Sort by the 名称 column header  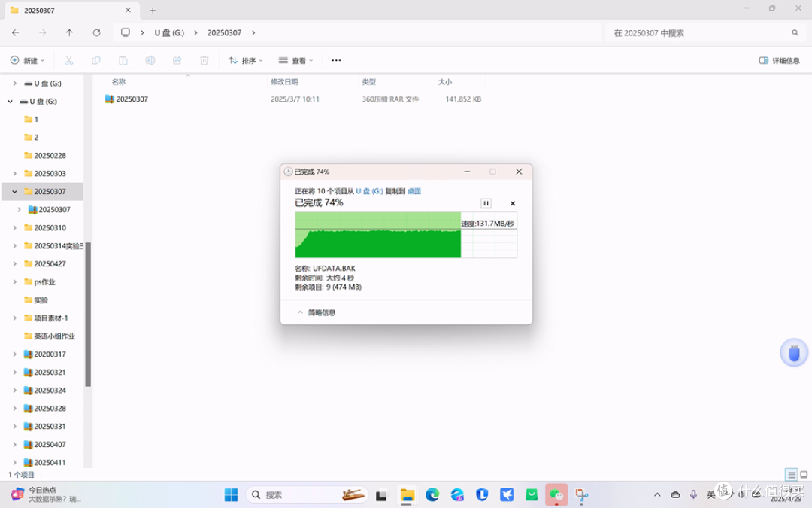pos(119,82)
